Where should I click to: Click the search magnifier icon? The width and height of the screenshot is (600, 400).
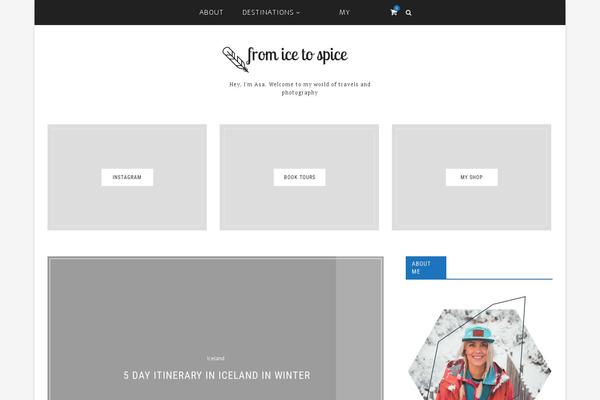pyautogui.click(x=409, y=13)
